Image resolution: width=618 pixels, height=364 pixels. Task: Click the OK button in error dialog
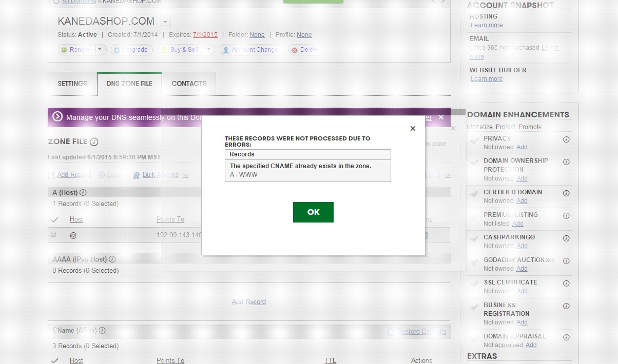point(313,212)
